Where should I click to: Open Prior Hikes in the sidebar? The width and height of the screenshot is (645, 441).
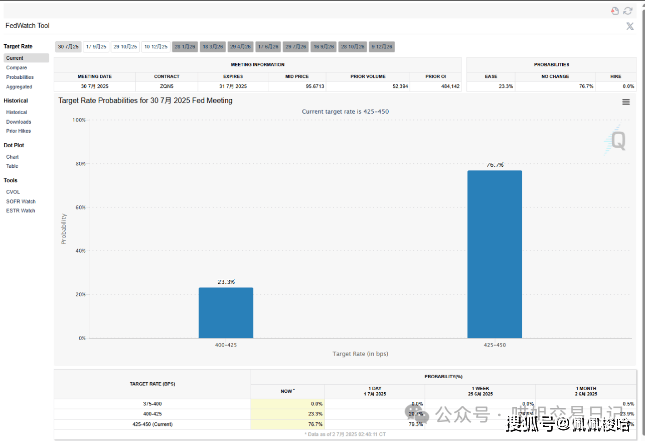(19, 131)
